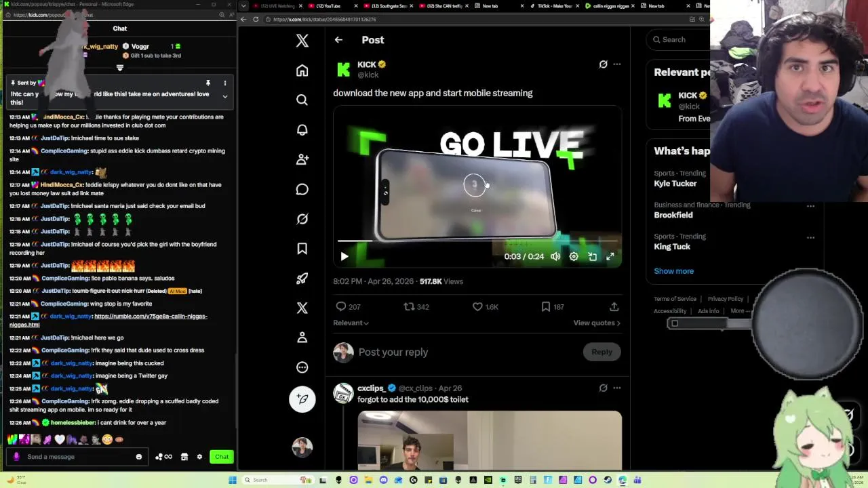Viewport: 868px width, 488px height.
Task: Open Kick chat settings gear
Action: coord(199,457)
